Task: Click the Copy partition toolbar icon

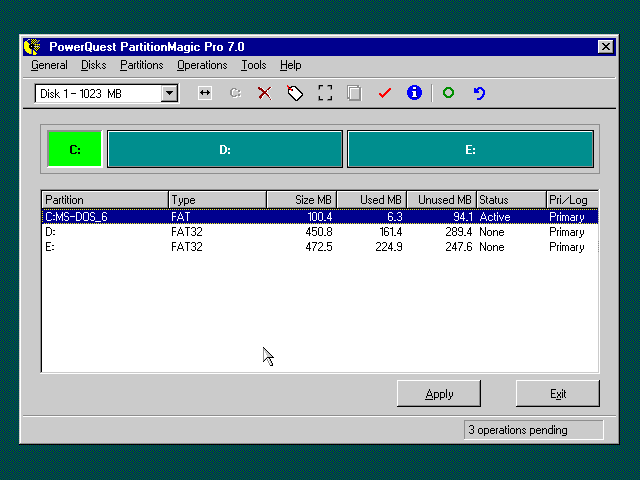Action: coord(354,93)
